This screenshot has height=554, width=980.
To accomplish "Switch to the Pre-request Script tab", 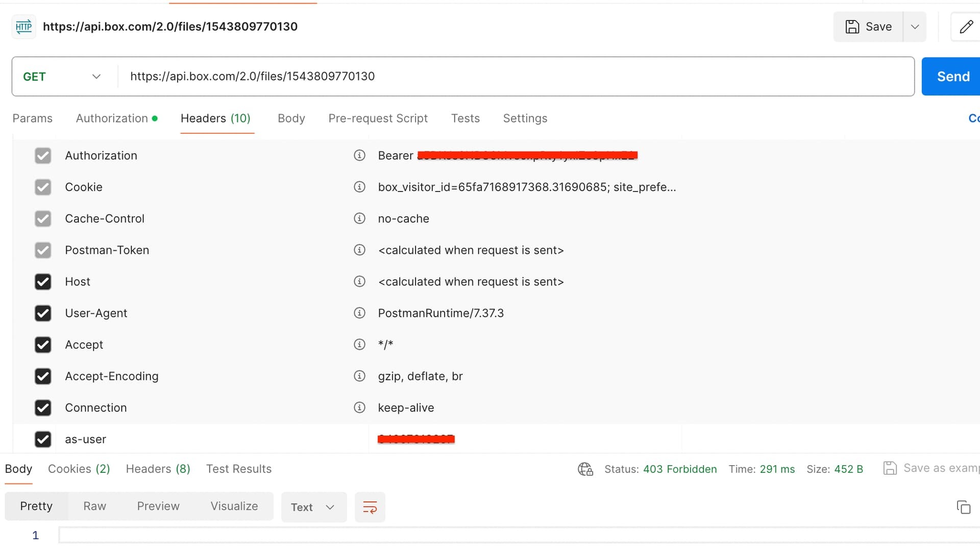I will 378,118.
